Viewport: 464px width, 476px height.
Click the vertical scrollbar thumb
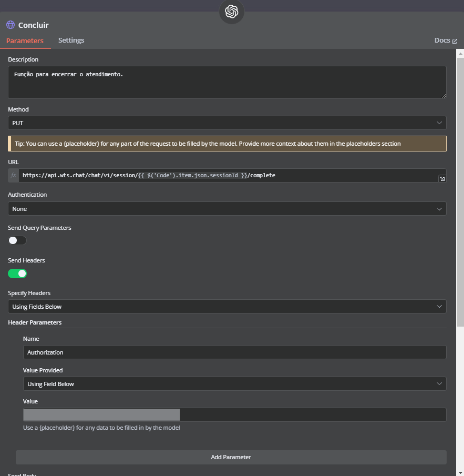[x=460, y=189]
